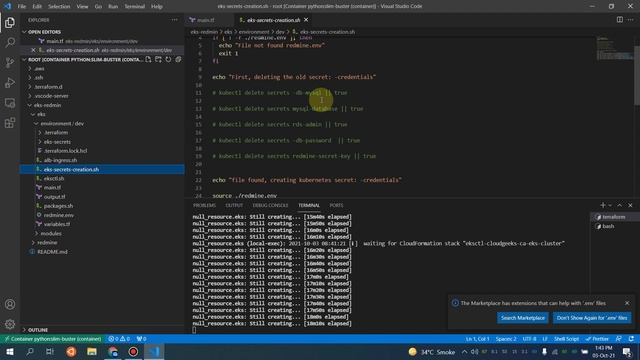Open redmine.env file in explorer
The height and width of the screenshot is (360, 640).
click(x=58, y=215)
